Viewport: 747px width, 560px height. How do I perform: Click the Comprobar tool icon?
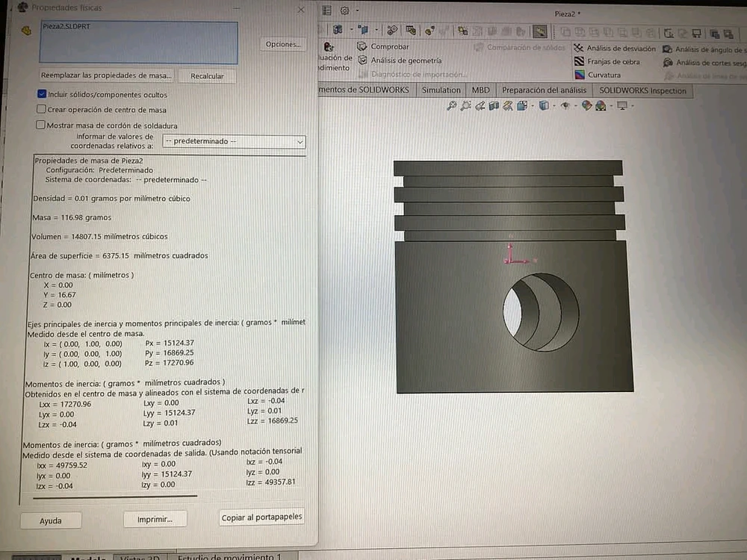(x=363, y=47)
